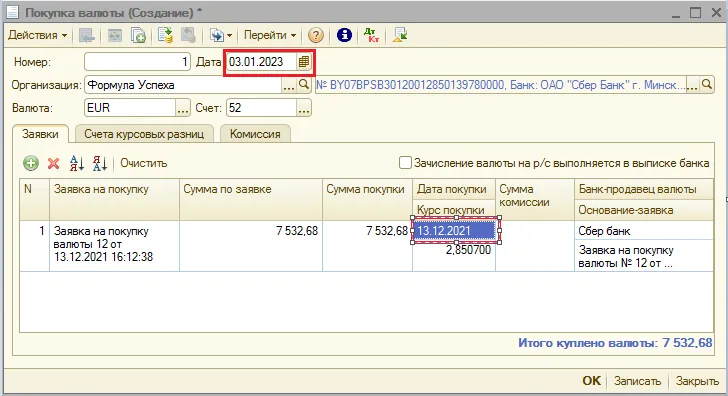Image resolution: width=728 pixels, height=396 pixels.
Task: Switch to Счета курсовых разниц tab
Action: [144, 134]
